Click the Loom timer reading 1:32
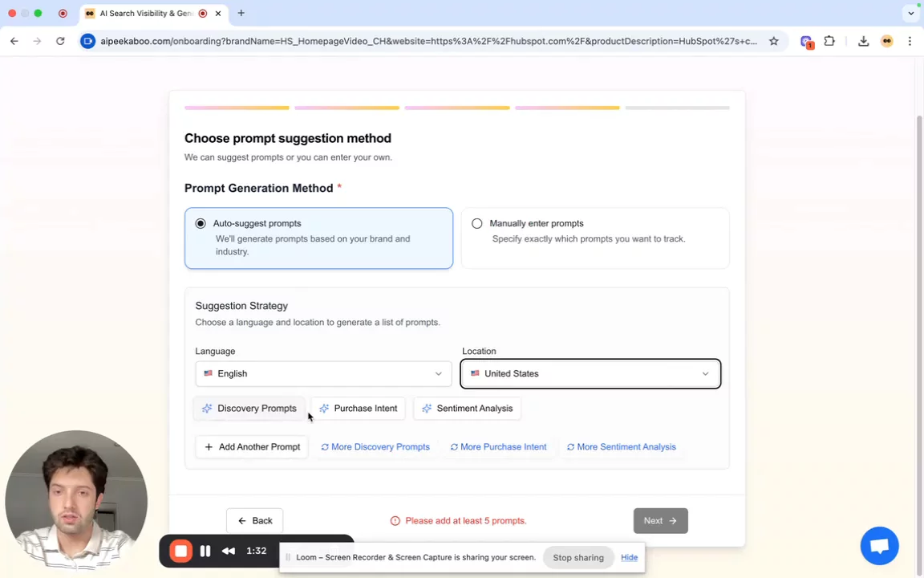 point(257,551)
